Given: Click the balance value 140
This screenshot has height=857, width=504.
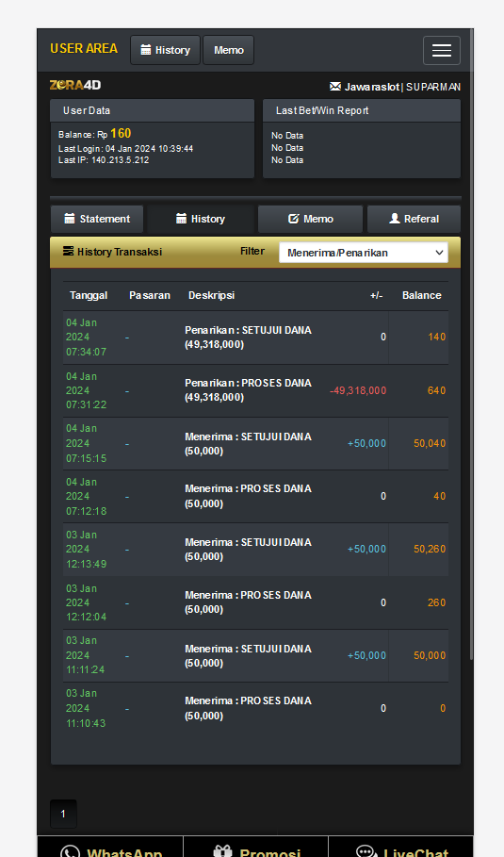Looking at the screenshot, I should point(437,337).
